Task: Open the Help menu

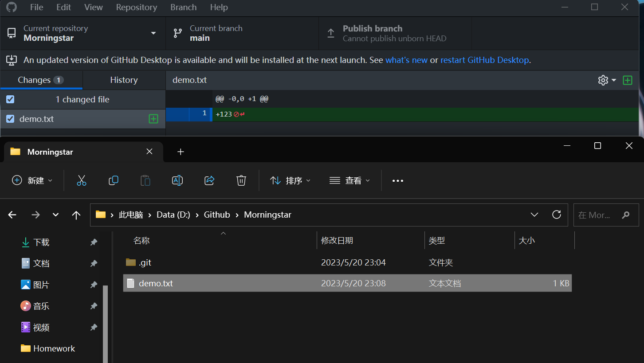Action: pos(219,7)
